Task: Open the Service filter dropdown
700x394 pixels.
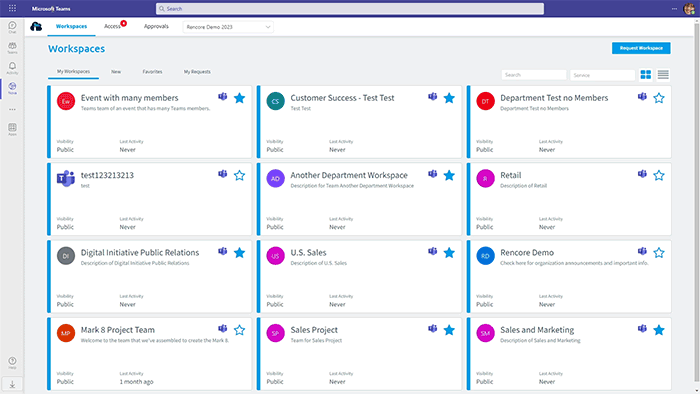Action: [x=602, y=75]
